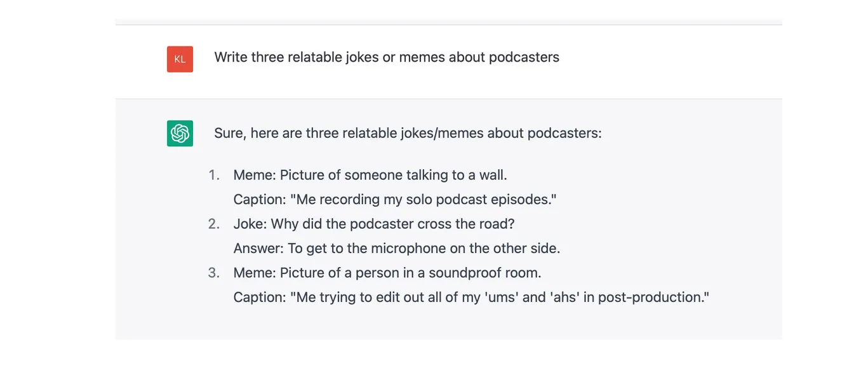Viewport: 868px width, 391px height.
Task: Click list number 2 in the response
Action: point(214,224)
